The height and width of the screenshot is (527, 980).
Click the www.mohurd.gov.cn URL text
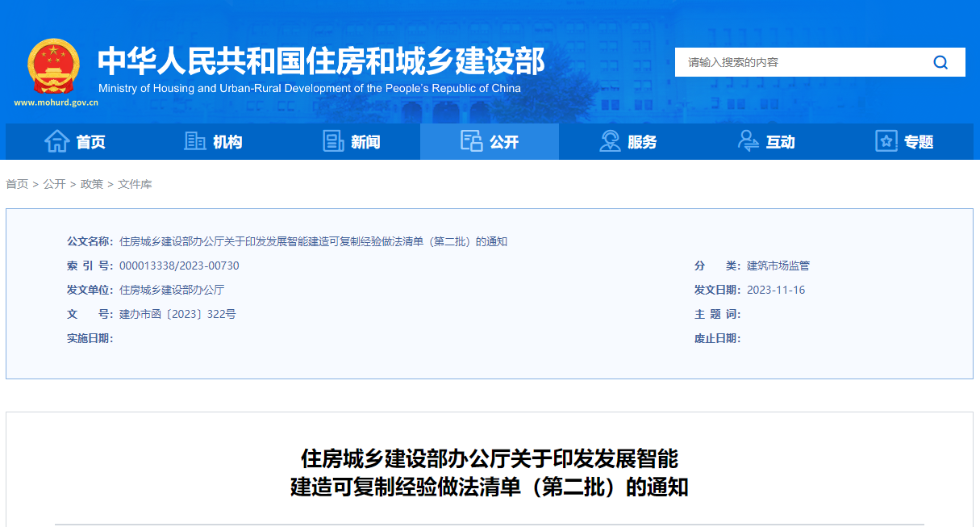tap(56, 102)
